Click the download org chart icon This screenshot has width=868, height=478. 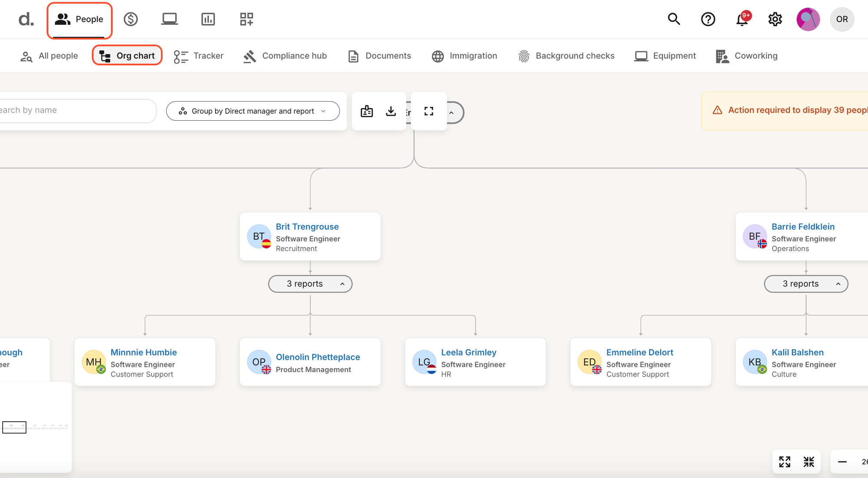[391, 111]
